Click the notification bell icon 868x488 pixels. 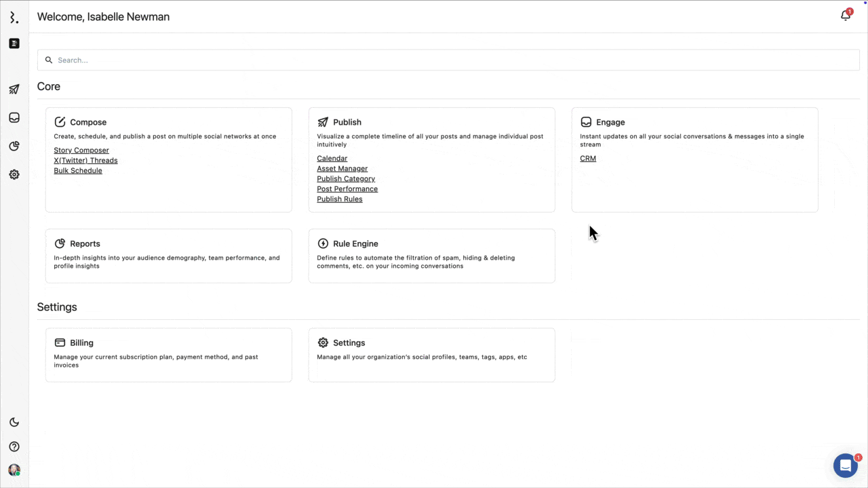(x=846, y=16)
